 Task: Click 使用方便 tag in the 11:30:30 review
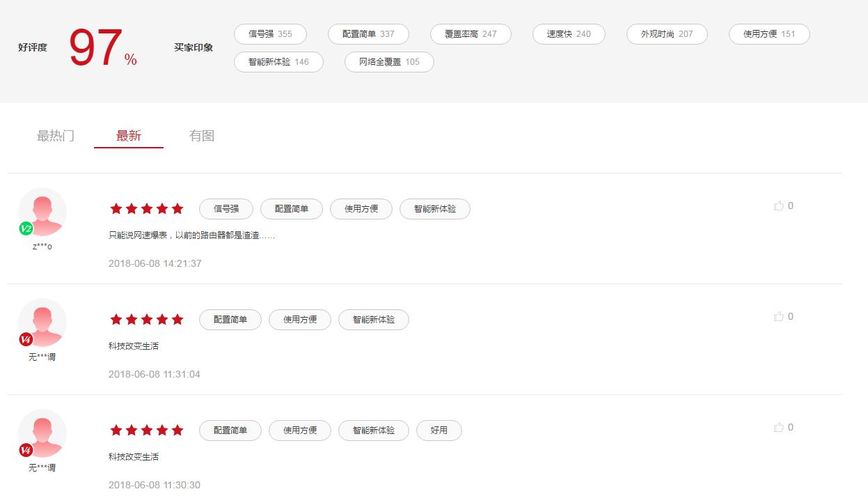click(x=300, y=431)
